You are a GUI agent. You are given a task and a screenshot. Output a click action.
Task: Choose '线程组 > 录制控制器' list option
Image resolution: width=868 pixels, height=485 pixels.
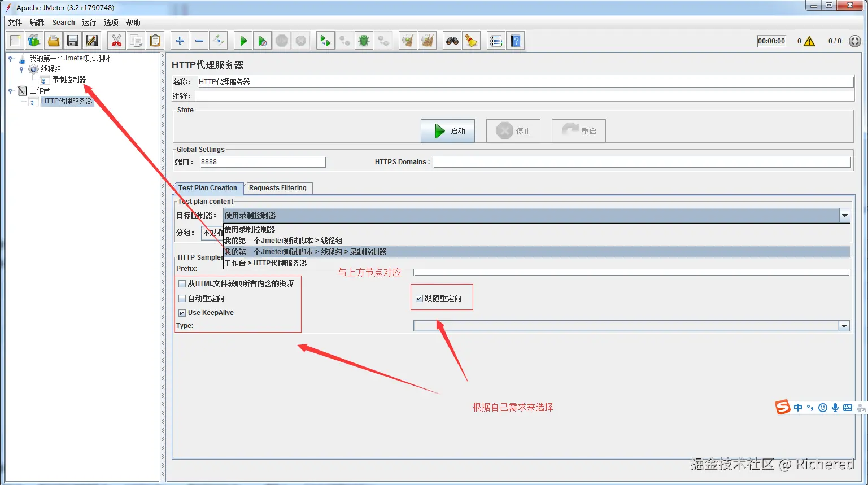[536, 252]
